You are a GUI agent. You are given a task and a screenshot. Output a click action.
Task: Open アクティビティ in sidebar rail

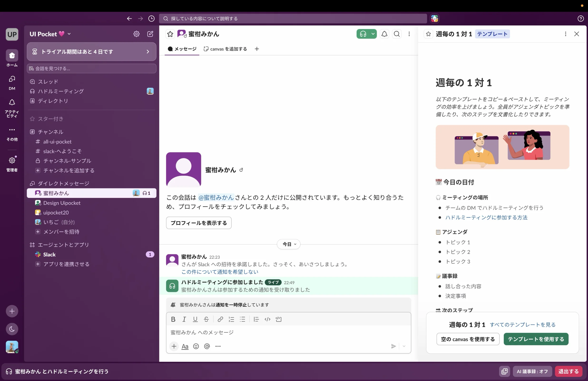[12, 108]
